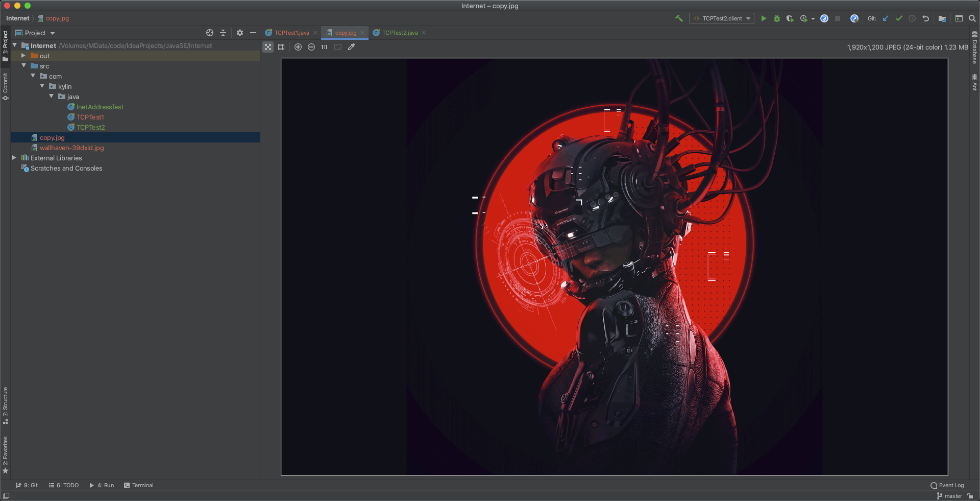The image size is (980, 501).
Task: Toggle the image grid overlay
Action: (281, 47)
